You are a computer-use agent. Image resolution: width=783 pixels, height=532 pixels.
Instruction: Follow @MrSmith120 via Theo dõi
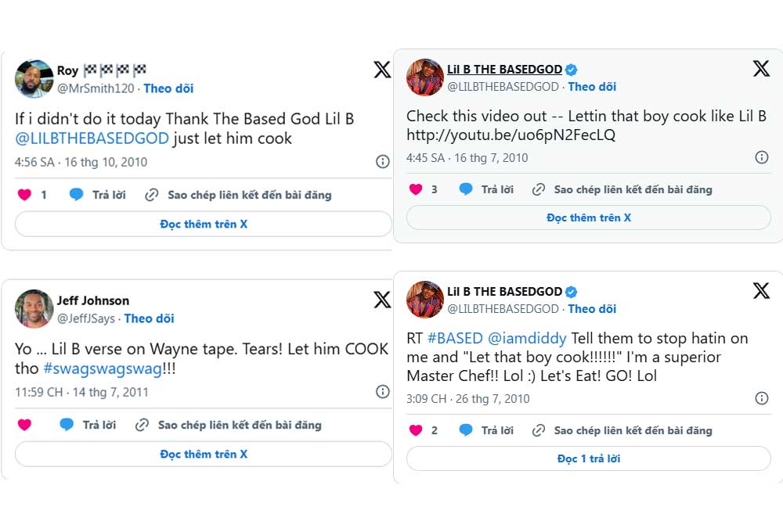(168, 88)
